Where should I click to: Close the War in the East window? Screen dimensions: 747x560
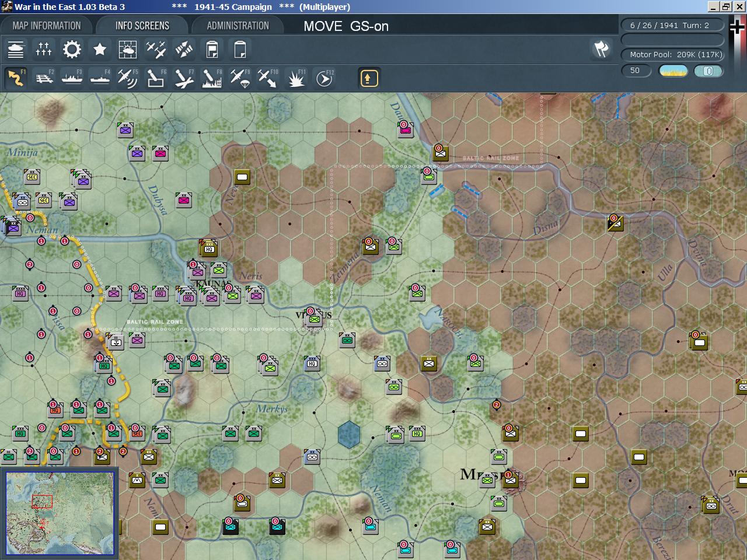[x=739, y=6]
